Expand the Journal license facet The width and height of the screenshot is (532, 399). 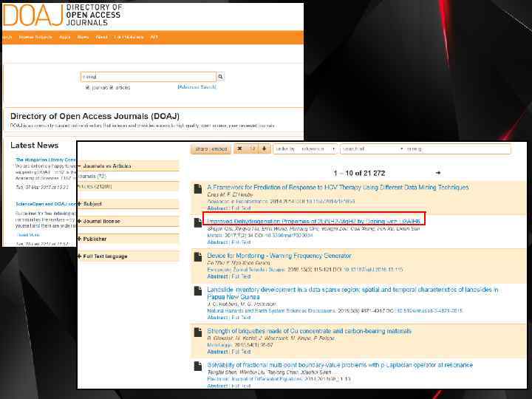pyautogui.click(x=129, y=221)
